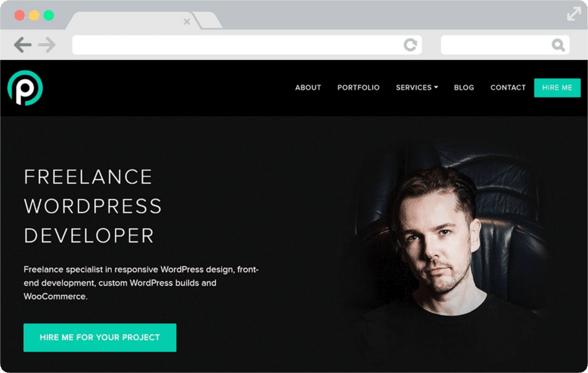Click the browser back arrow
This screenshot has height=373, width=588.
[x=22, y=45]
